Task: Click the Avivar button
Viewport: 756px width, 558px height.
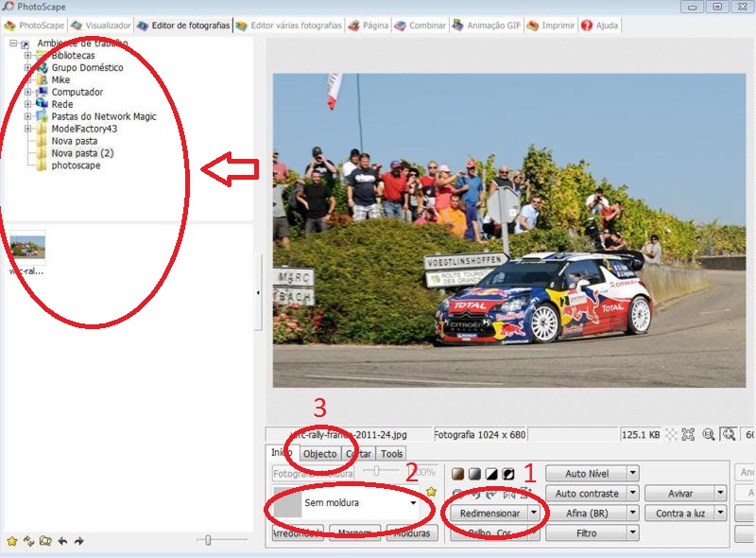Action: pyautogui.click(x=680, y=494)
